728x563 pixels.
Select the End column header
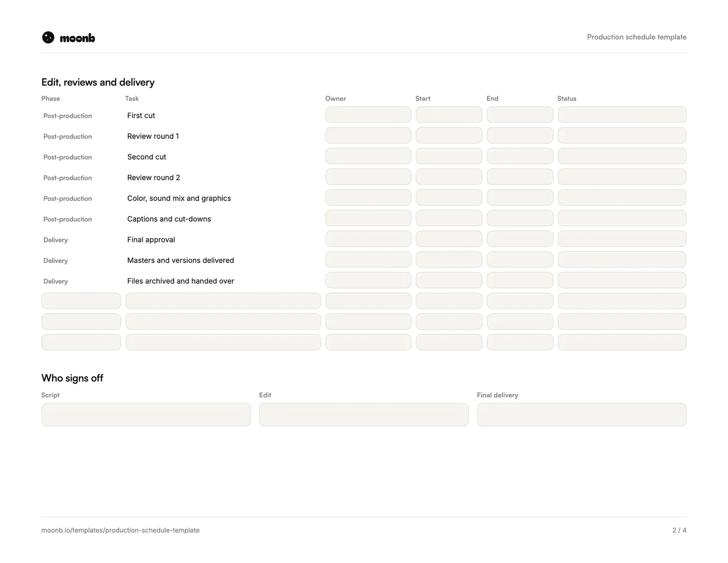click(x=492, y=99)
